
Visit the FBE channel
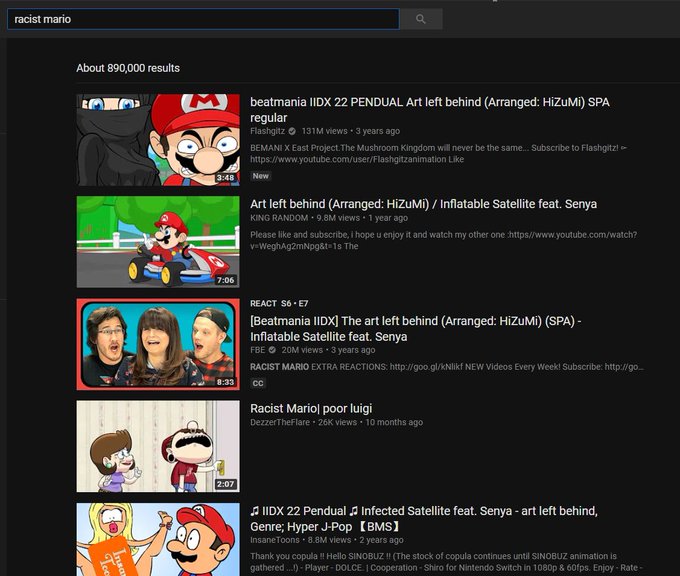coord(258,350)
